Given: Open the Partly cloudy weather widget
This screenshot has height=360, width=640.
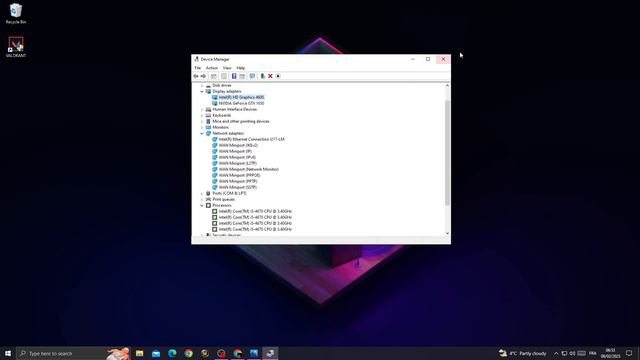Looking at the screenshot, I should click(x=523, y=353).
